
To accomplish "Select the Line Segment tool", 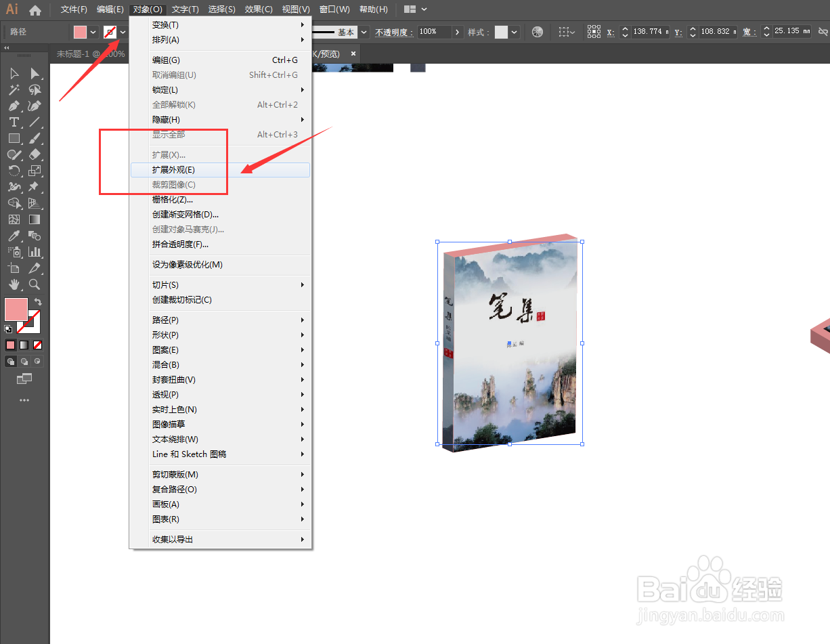I will [x=35, y=122].
